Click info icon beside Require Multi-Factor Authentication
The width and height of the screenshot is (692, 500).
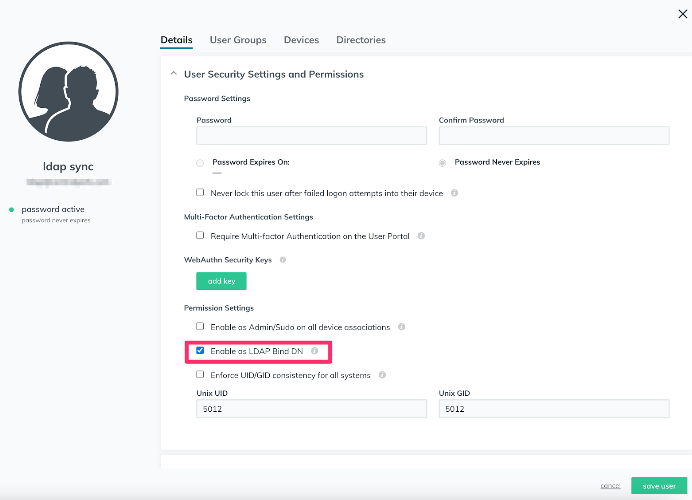[x=421, y=236]
